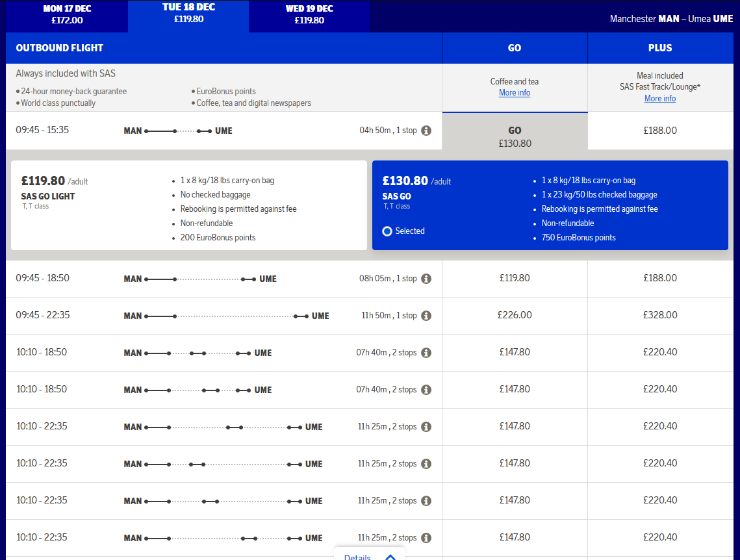Switch to the MON 17 DEC date tab
The height and width of the screenshot is (560, 740).
(67, 16)
